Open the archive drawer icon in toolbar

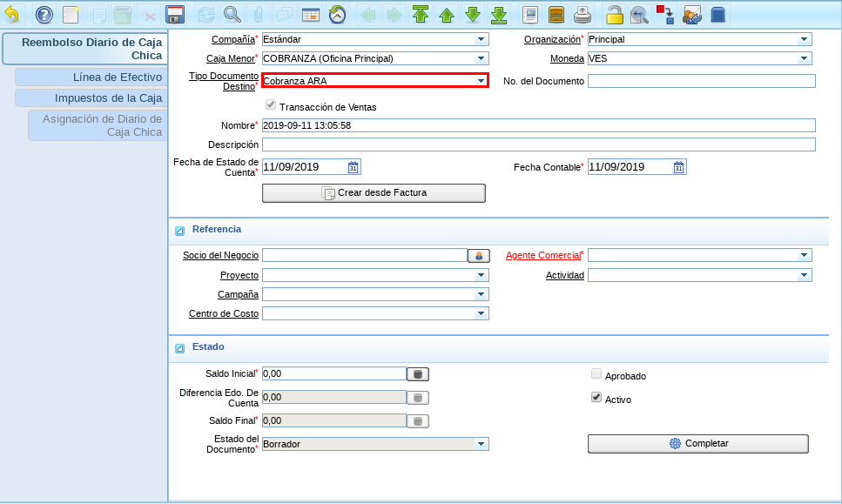pyautogui.click(x=556, y=15)
